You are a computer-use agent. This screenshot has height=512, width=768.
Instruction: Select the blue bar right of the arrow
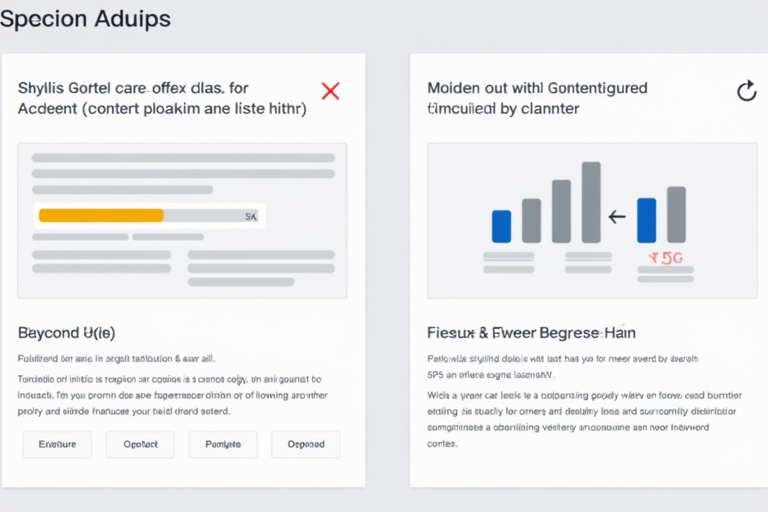(x=647, y=220)
